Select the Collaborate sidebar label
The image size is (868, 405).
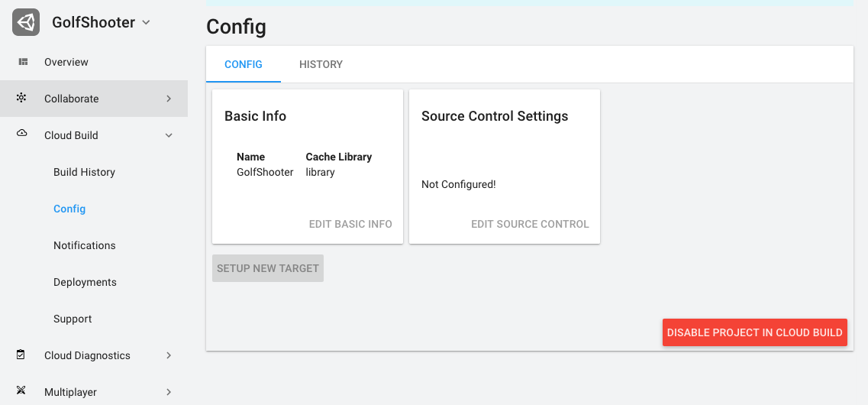[x=72, y=99]
